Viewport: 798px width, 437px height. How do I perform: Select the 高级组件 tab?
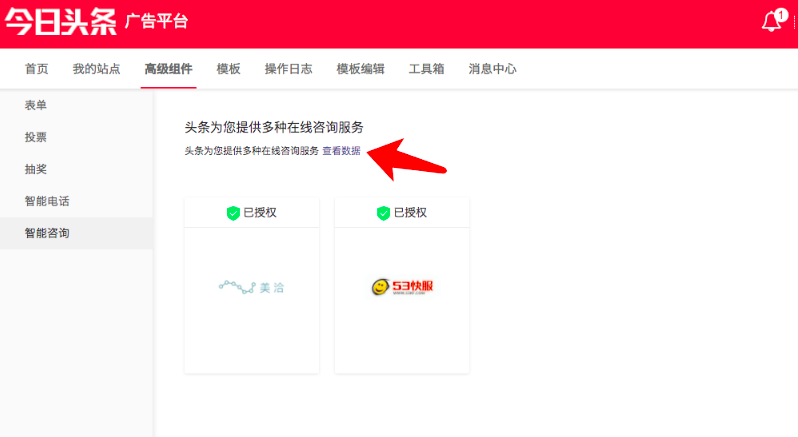click(x=168, y=69)
